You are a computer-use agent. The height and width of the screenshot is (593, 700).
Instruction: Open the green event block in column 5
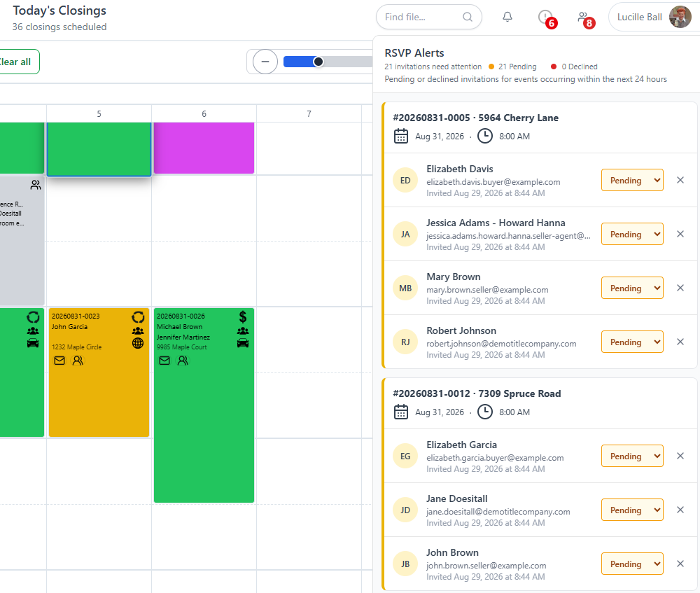tap(99, 148)
